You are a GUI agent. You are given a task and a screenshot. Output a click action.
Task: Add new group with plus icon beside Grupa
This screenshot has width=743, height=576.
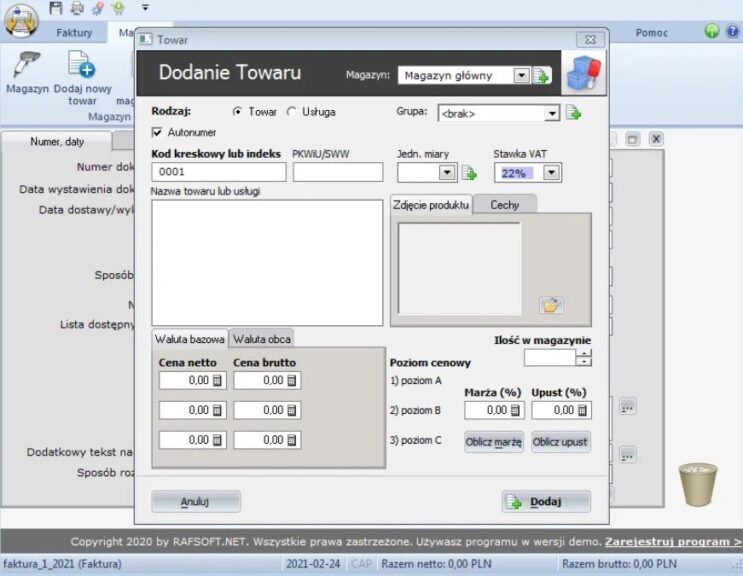pyautogui.click(x=574, y=113)
